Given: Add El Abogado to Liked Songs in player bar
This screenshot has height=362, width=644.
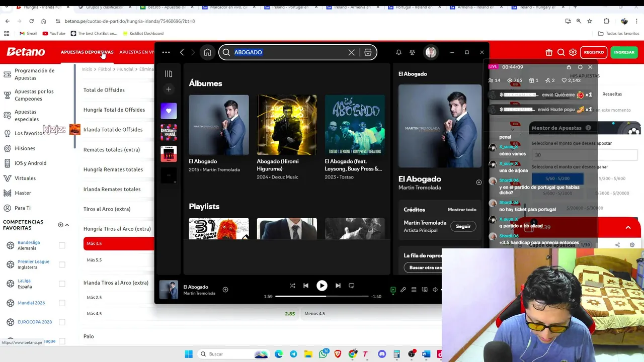Looking at the screenshot, I should coord(225,290).
